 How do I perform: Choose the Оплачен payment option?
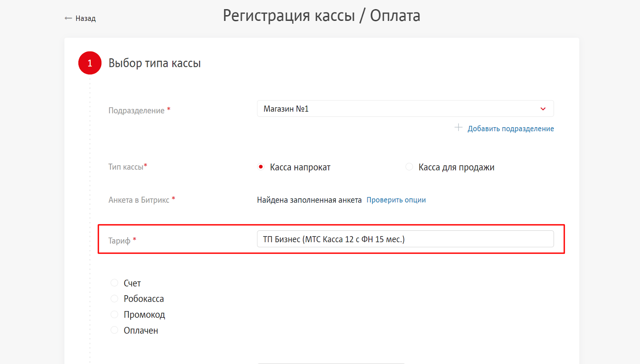coord(114,330)
